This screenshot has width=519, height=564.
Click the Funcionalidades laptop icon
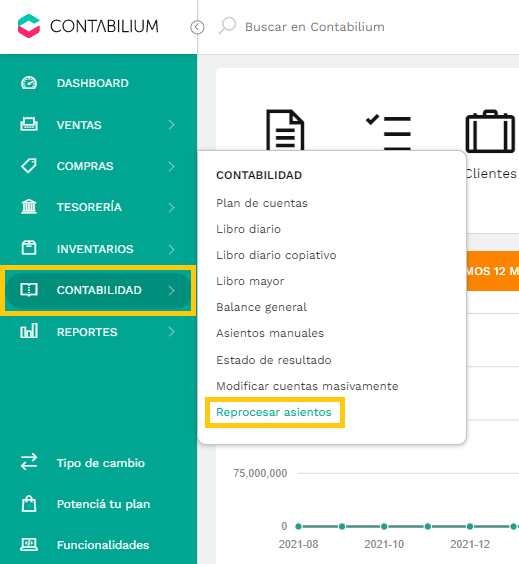[x=29, y=545]
